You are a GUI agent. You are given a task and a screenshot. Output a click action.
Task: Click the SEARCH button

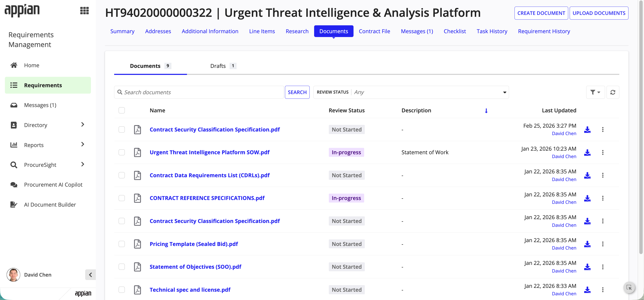(297, 92)
